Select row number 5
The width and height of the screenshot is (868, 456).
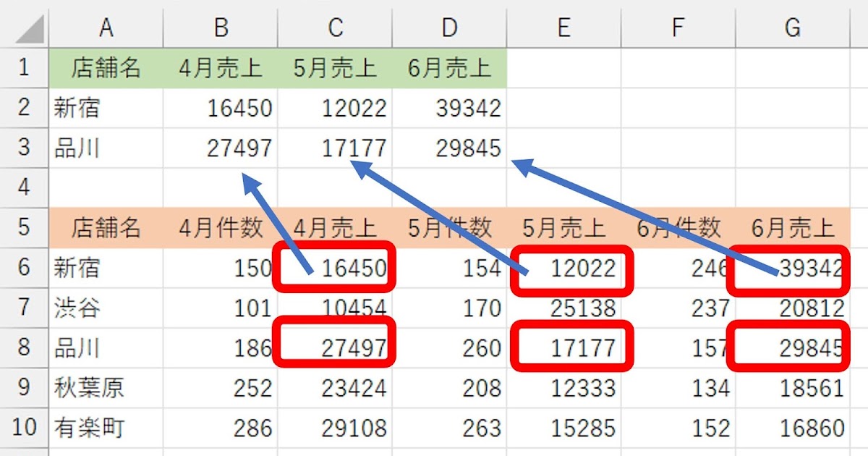coord(23,228)
